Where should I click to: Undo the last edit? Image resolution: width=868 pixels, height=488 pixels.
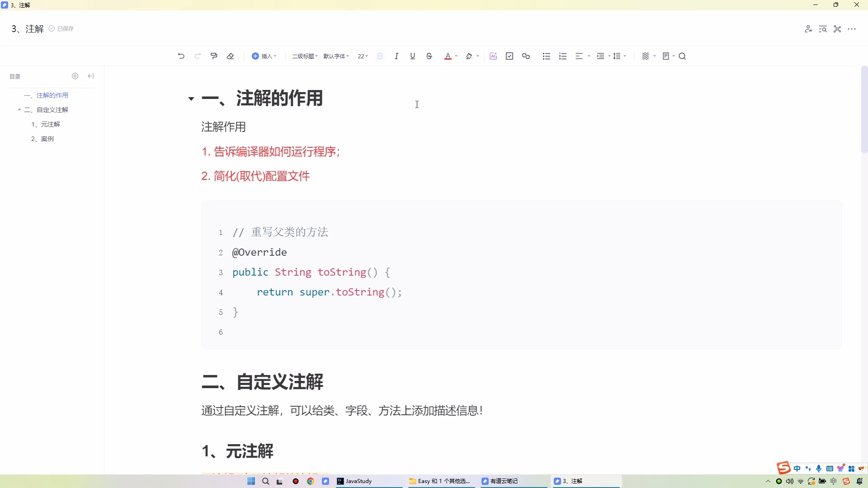coord(181,56)
